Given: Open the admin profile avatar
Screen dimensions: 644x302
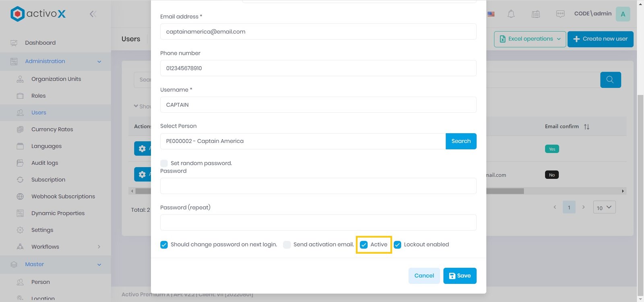Looking at the screenshot, I should (x=623, y=14).
